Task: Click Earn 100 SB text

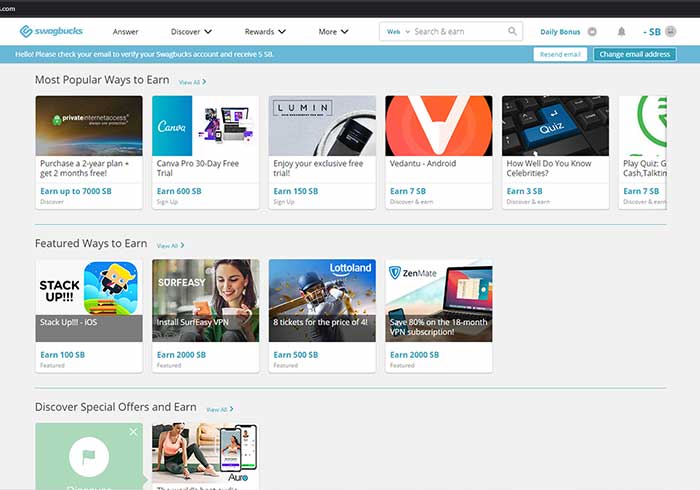Action: pyautogui.click(x=62, y=355)
